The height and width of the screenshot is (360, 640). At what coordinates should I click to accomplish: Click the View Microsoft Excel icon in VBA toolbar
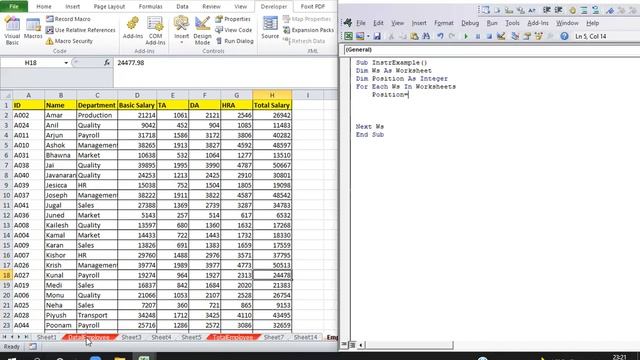pos(348,36)
